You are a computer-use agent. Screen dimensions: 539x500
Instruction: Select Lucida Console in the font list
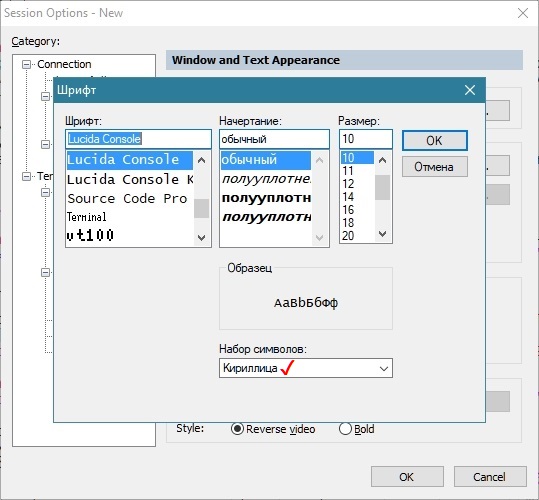[x=130, y=159]
